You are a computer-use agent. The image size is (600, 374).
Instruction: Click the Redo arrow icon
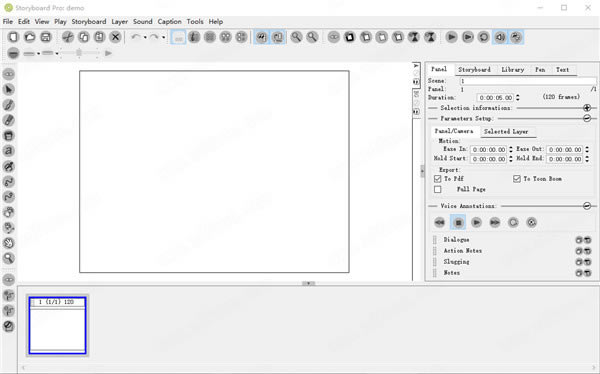coord(154,37)
